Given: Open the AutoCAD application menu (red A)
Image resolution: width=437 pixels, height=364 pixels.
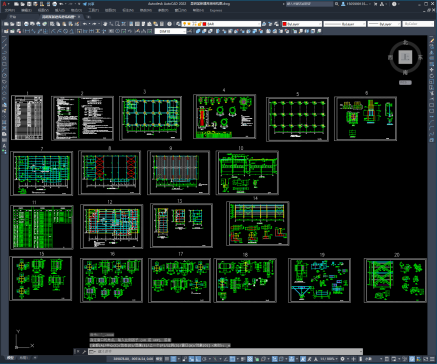Looking at the screenshot, I should tap(4, 4).
